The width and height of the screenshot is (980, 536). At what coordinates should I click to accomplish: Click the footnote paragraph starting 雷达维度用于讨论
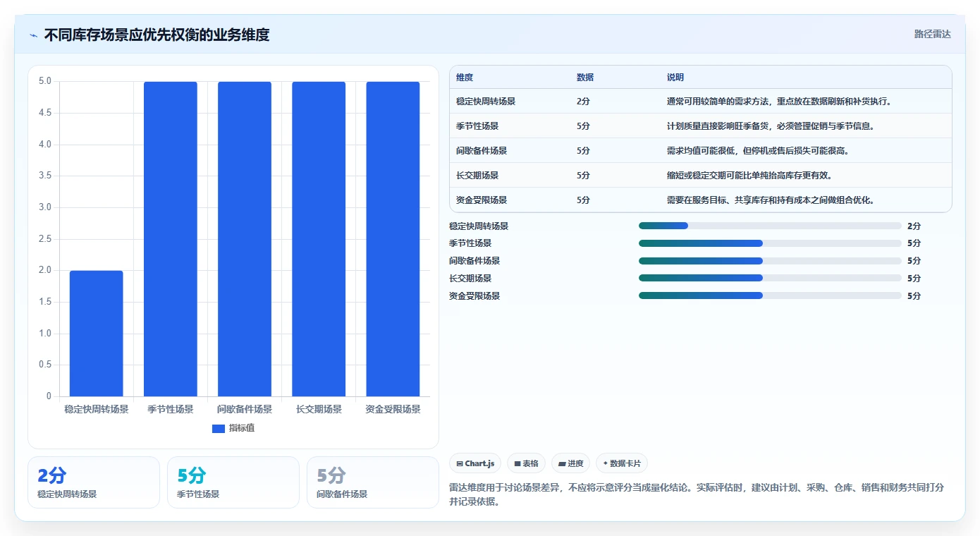coord(697,495)
